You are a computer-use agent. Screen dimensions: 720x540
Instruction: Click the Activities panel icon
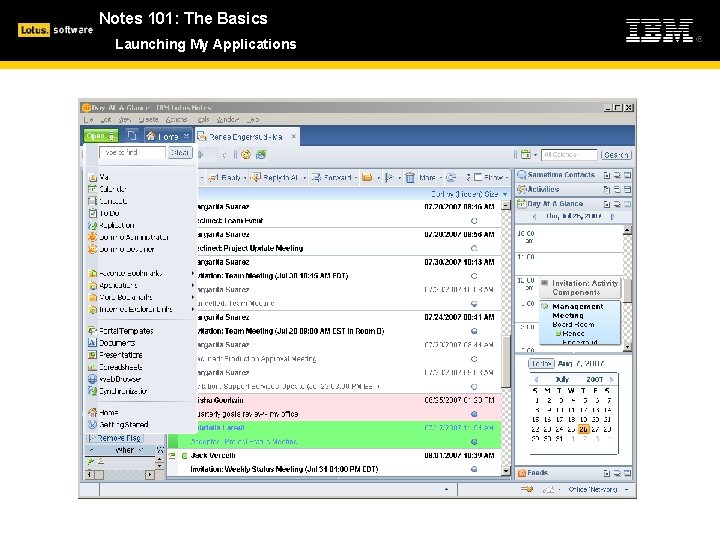(x=521, y=189)
